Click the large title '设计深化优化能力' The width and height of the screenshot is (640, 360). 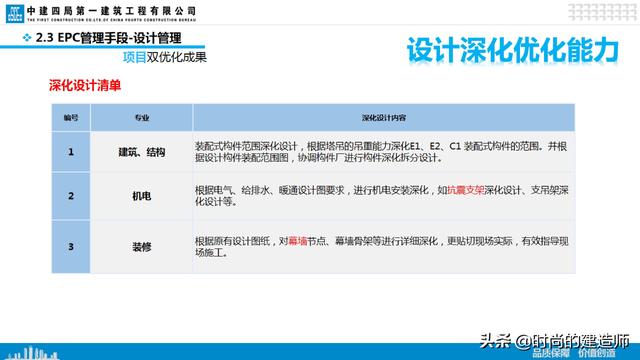513,51
